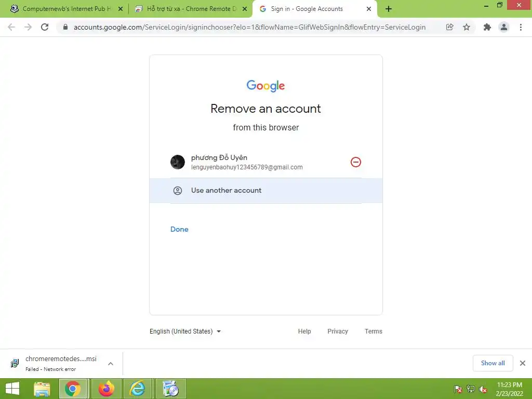This screenshot has height=399, width=532.
Task: Open the English (United States) language dropdown
Action: [x=185, y=331]
